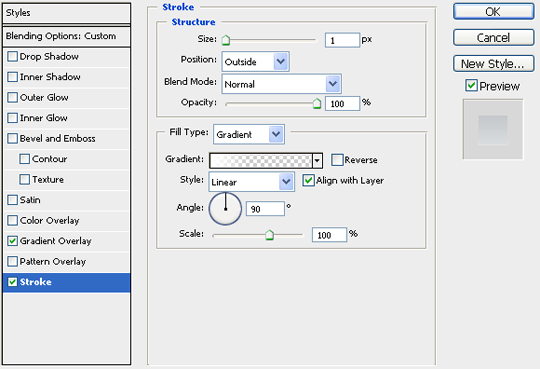Toggle the Preview checkbox
Image resolution: width=540 pixels, height=369 pixels.
pos(471,85)
